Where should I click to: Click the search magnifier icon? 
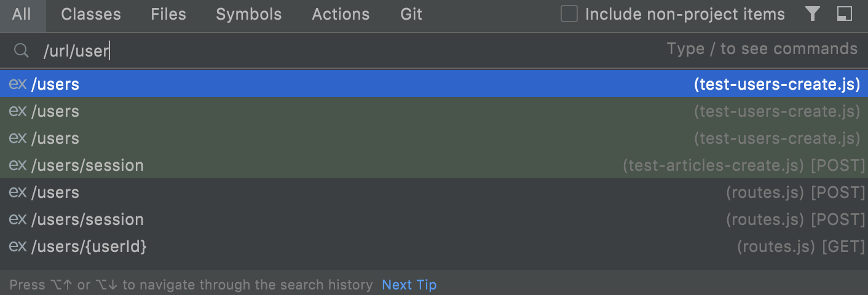[x=22, y=51]
